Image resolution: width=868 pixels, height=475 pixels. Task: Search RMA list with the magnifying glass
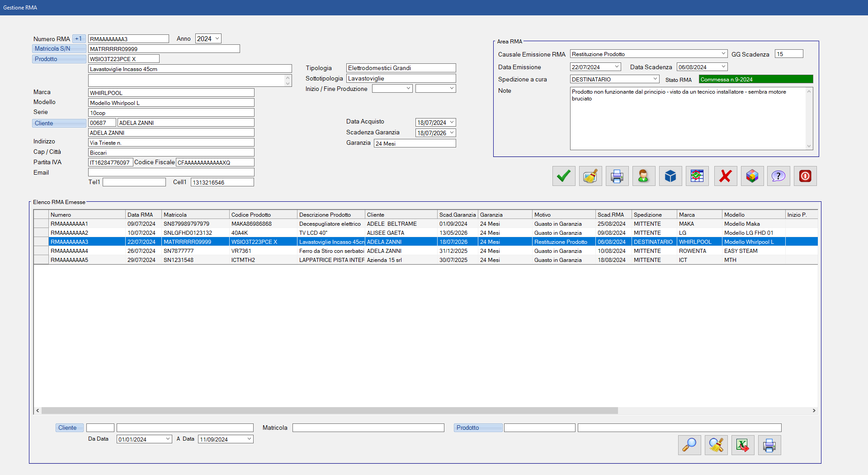[x=689, y=445]
